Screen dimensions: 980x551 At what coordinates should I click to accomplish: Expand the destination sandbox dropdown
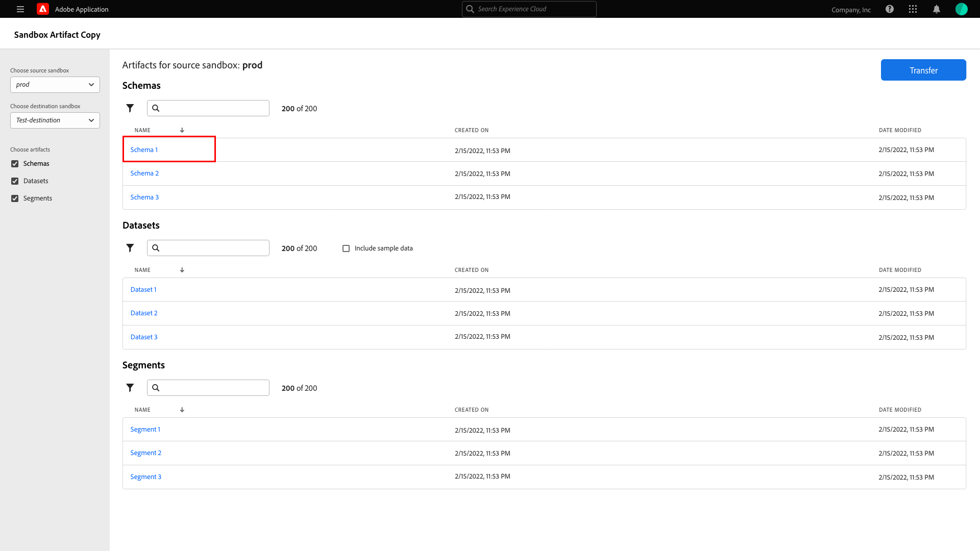point(55,120)
